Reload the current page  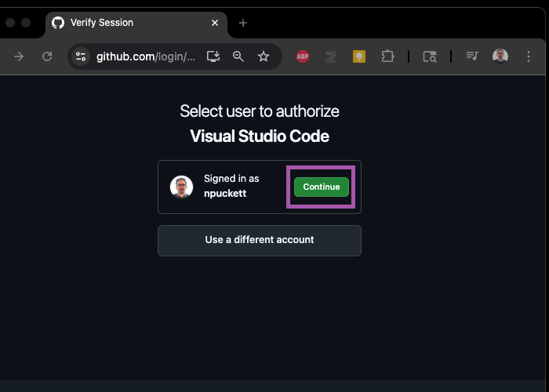point(47,56)
